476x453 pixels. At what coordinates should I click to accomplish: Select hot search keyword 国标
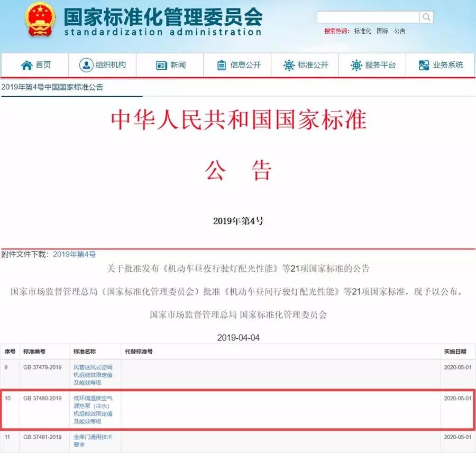coord(382,31)
